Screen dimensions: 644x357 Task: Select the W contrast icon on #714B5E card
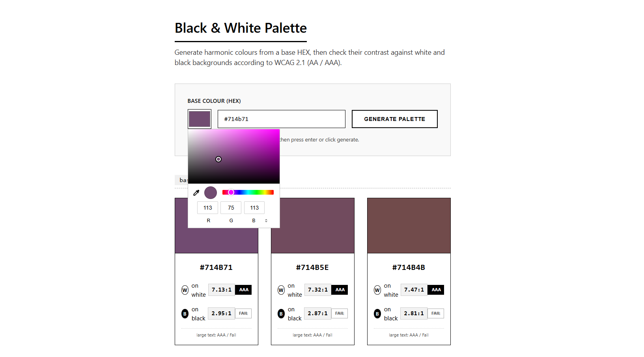pyautogui.click(x=281, y=290)
